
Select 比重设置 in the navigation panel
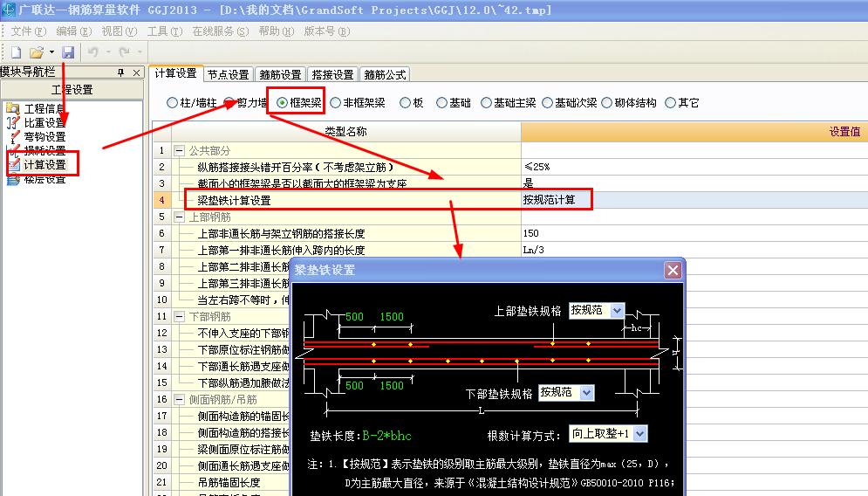tap(44, 122)
